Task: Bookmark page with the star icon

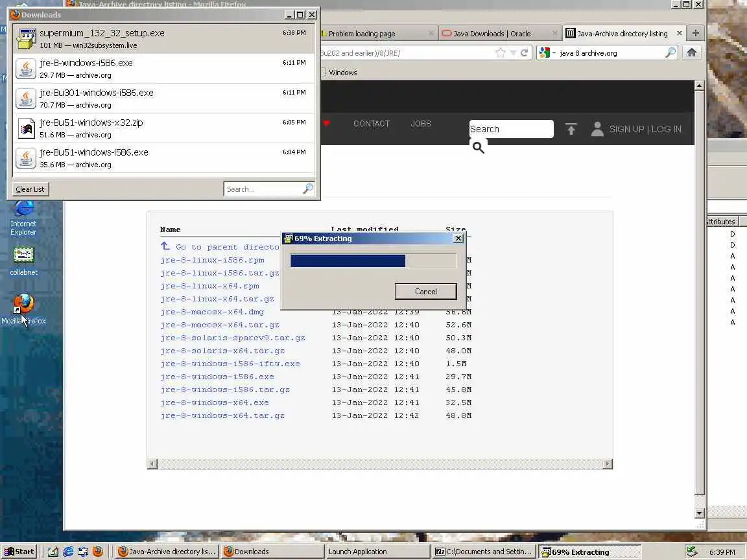Action: [x=500, y=53]
